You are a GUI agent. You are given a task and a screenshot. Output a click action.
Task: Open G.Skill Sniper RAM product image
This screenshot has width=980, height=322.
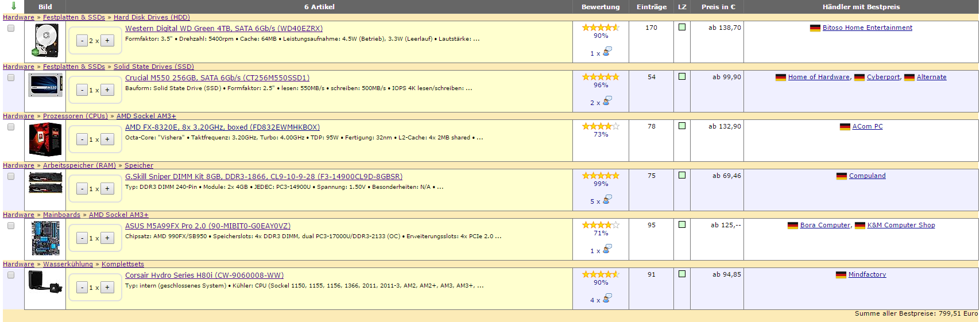[x=45, y=183]
